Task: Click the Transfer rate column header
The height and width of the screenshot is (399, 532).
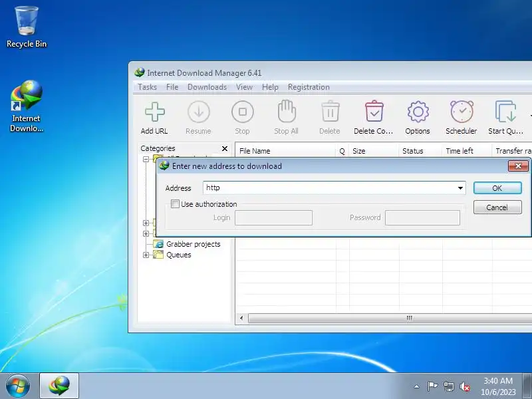Action: [512, 151]
